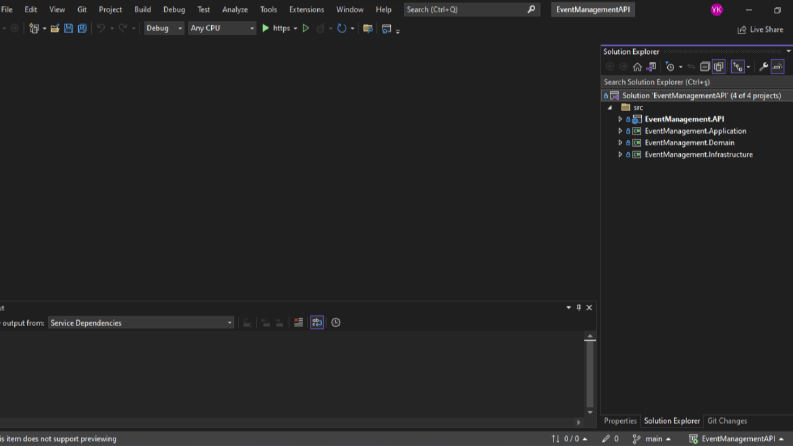Open Solution Explorer Properties wrench icon
Viewport: 793px width, 446px height.
coord(764,67)
